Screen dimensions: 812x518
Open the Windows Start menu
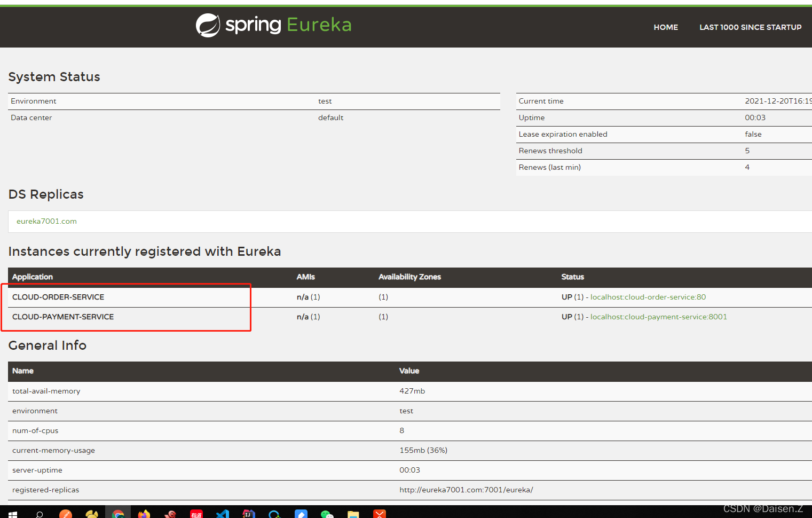(13, 514)
